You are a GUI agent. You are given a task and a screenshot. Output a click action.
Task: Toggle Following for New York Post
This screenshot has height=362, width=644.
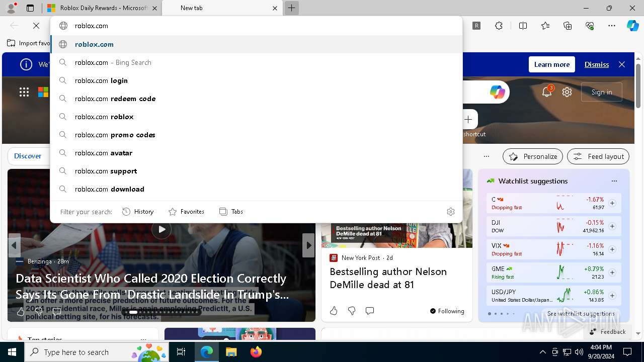[x=447, y=311]
